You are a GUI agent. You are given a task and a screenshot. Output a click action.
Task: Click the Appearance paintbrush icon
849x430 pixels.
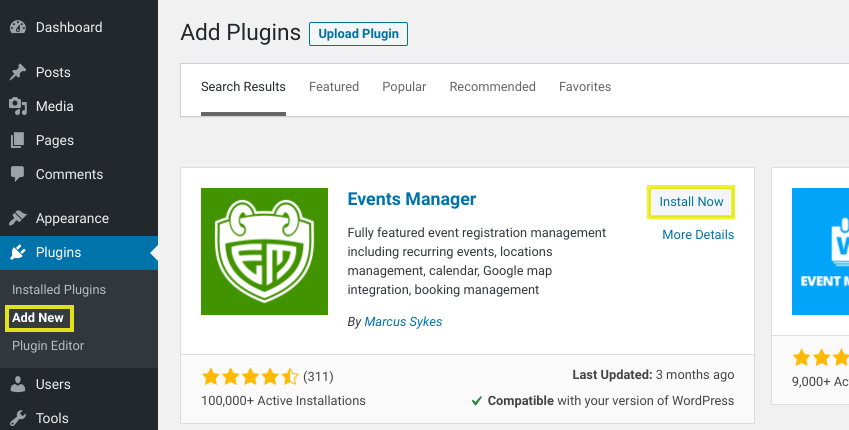(x=18, y=218)
